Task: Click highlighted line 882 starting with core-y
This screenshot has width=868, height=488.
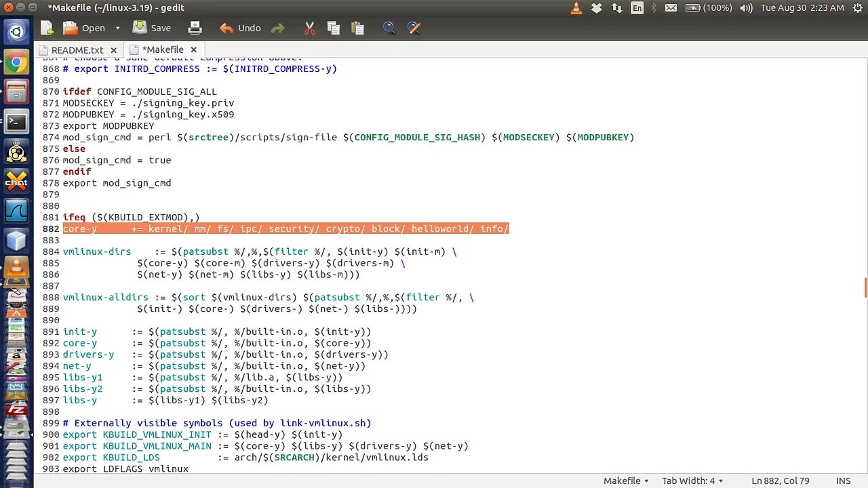Action: click(x=285, y=228)
